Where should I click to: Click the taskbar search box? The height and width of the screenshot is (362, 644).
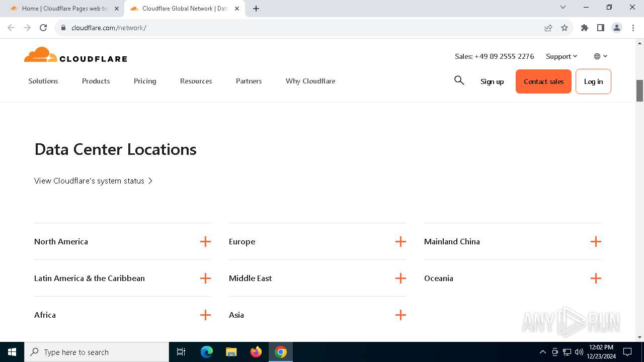pyautogui.click(x=97, y=352)
